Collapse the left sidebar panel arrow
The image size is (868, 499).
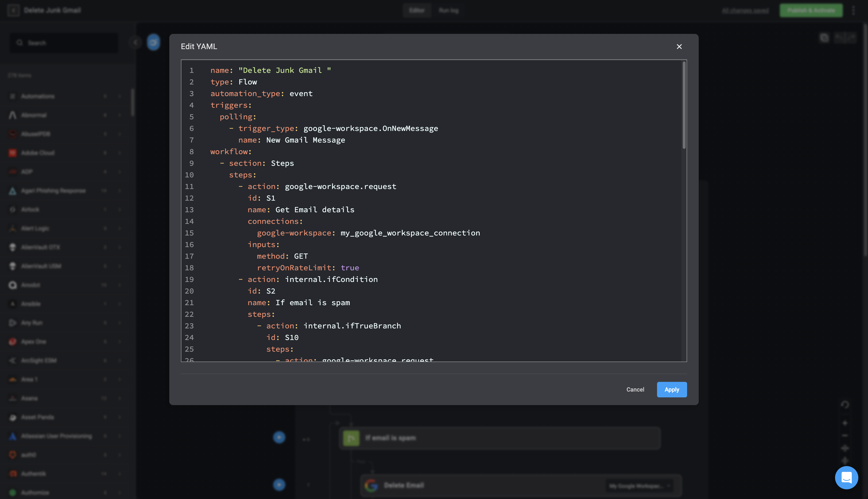135,43
